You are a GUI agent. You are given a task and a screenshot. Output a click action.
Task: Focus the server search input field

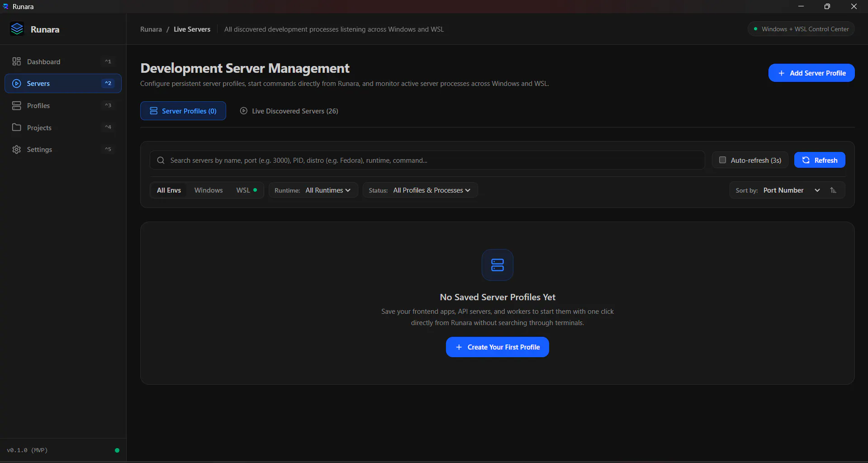coord(427,161)
